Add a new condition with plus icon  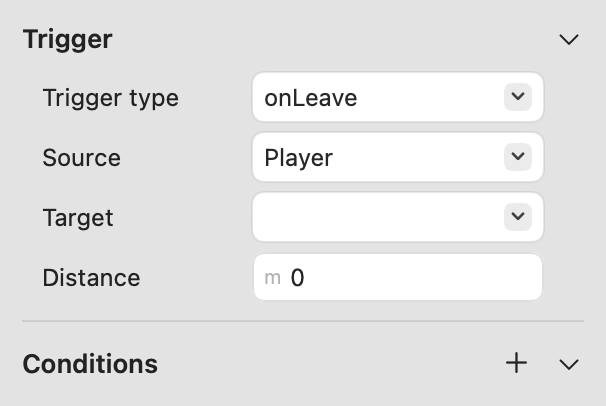[x=516, y=363]
